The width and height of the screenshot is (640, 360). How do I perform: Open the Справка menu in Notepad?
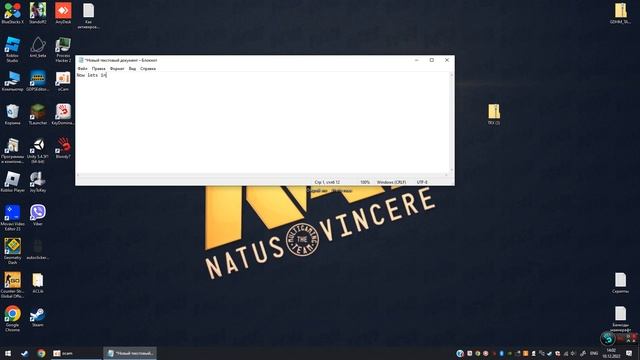coord(148,69)
